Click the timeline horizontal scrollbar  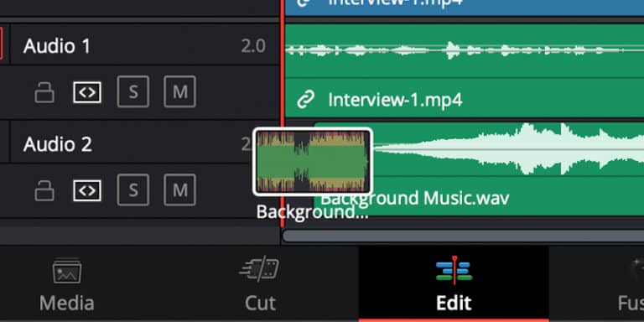pyautogui.click(x=463, y=236)
